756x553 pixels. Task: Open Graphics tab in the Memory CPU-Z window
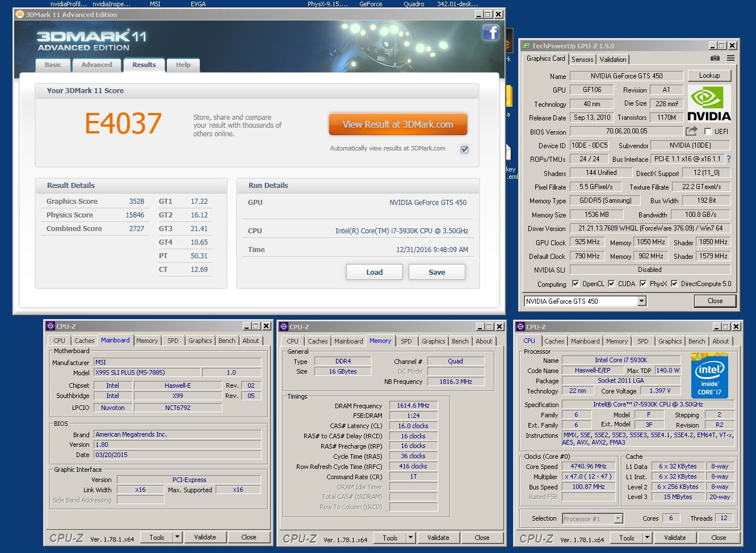coord(434,341)
